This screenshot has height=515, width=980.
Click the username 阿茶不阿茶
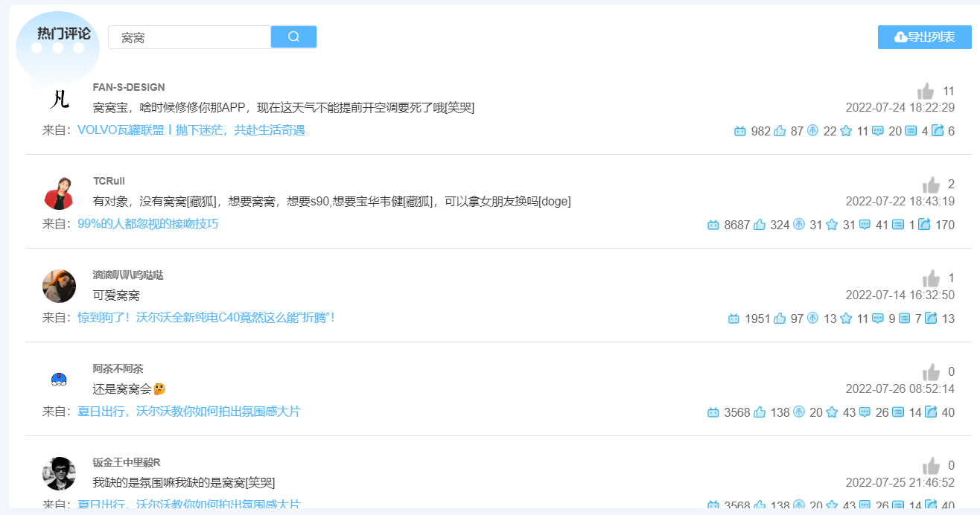(x=118, y=368)
